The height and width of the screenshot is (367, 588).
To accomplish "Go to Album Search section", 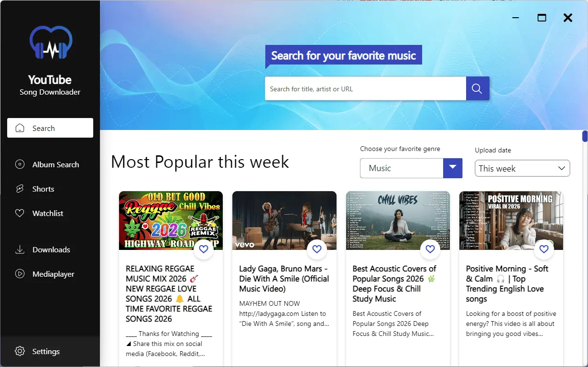I will click(50, 164).
